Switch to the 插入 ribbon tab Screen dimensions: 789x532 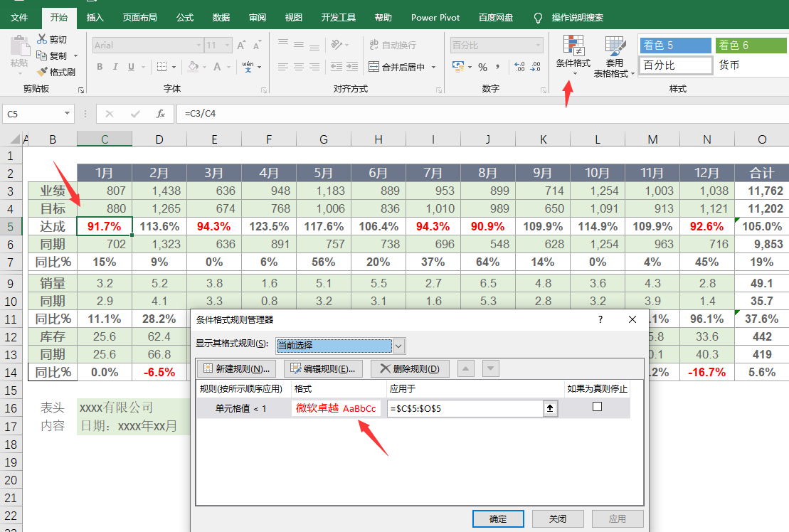tap(95, 18)
